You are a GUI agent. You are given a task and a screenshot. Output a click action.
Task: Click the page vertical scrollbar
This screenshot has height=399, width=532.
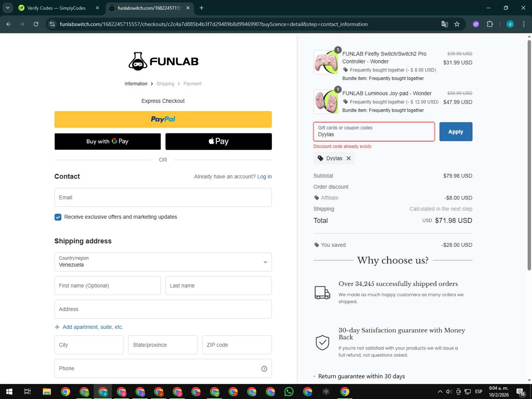pos(529,156)
